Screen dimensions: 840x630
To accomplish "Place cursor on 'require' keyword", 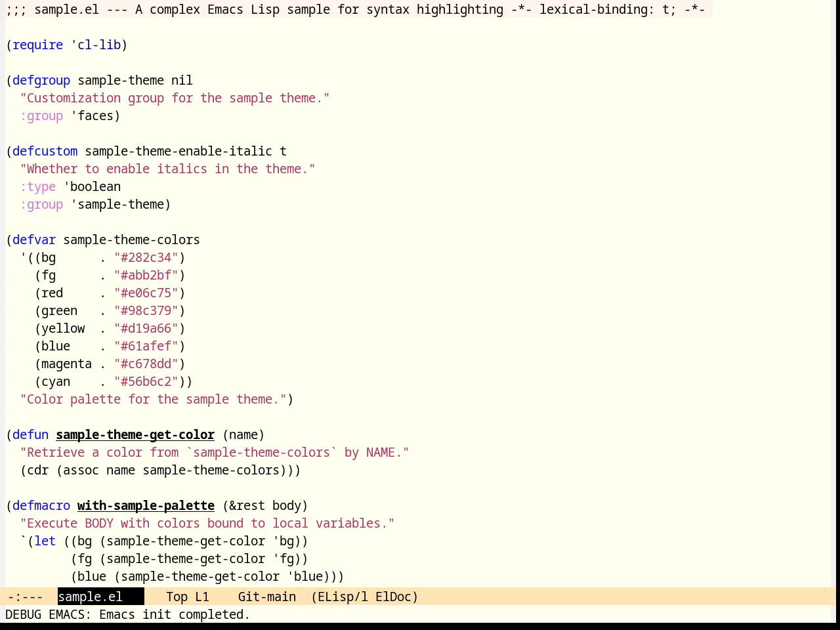I will click(x=38, y=45).
